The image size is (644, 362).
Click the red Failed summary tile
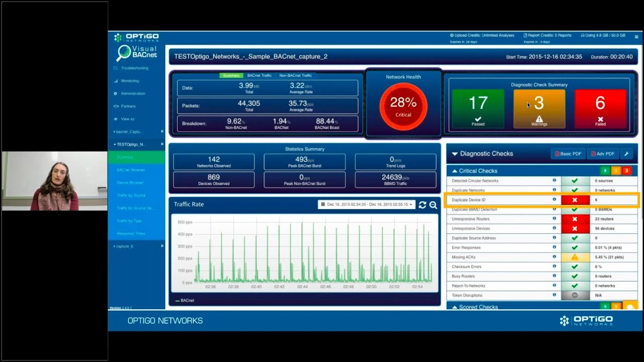pos(600,109)
